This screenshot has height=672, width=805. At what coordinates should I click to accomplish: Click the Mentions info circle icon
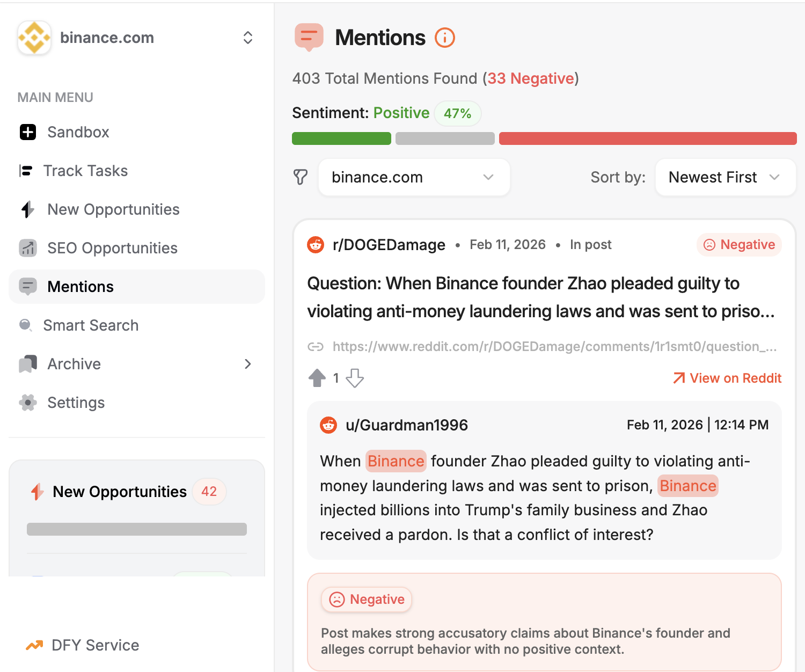pos(445,38)
